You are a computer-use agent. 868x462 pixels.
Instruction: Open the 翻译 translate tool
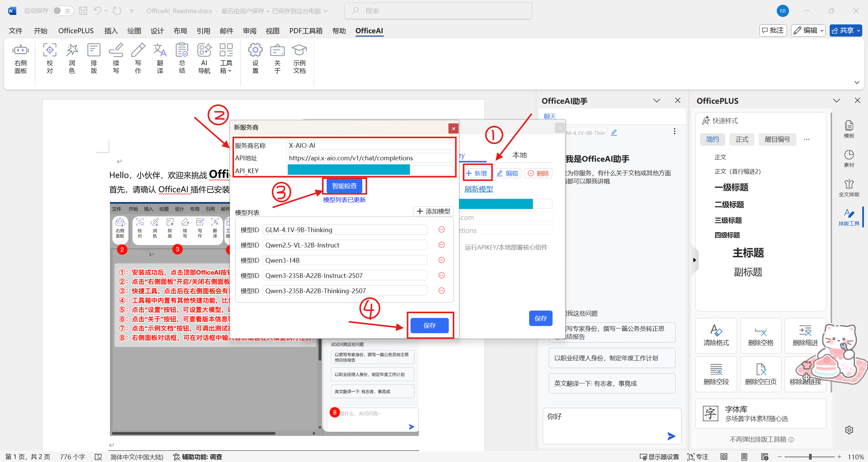point(160,58)
